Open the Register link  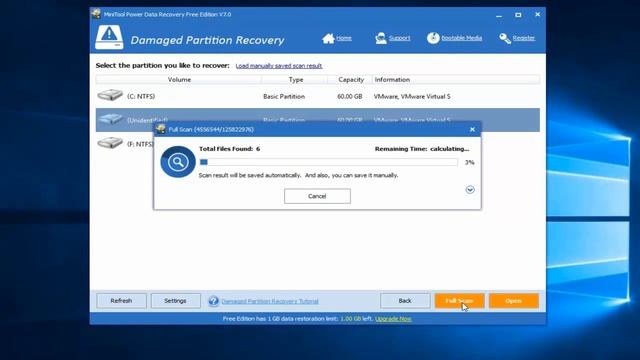524,38
